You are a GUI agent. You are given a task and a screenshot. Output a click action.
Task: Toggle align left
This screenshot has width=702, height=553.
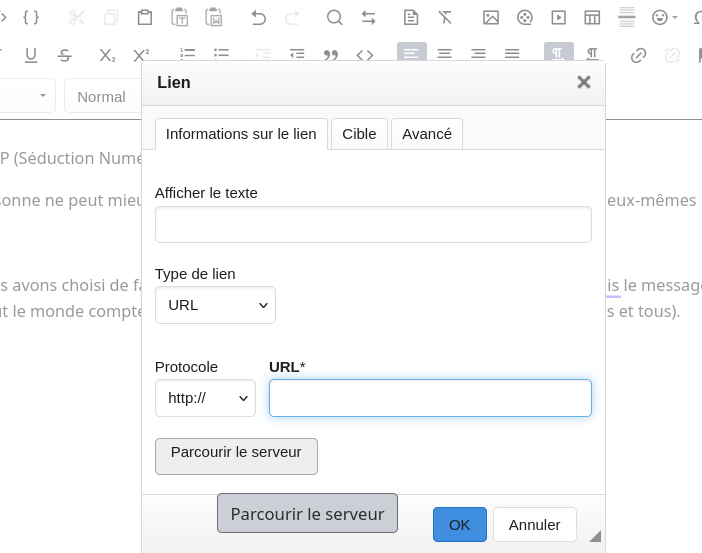pyautogui.click(x=411, y=52)
